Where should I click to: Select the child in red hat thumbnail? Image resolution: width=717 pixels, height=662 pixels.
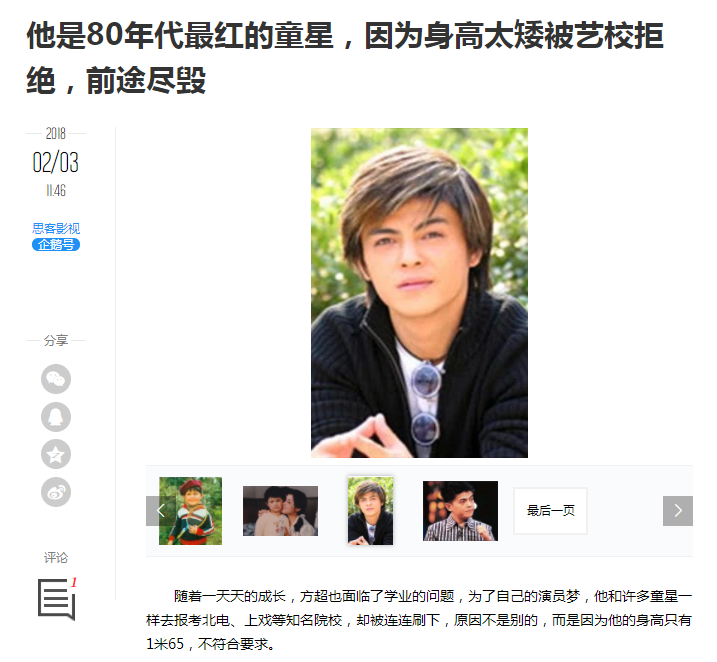click(x=190, y=511)
